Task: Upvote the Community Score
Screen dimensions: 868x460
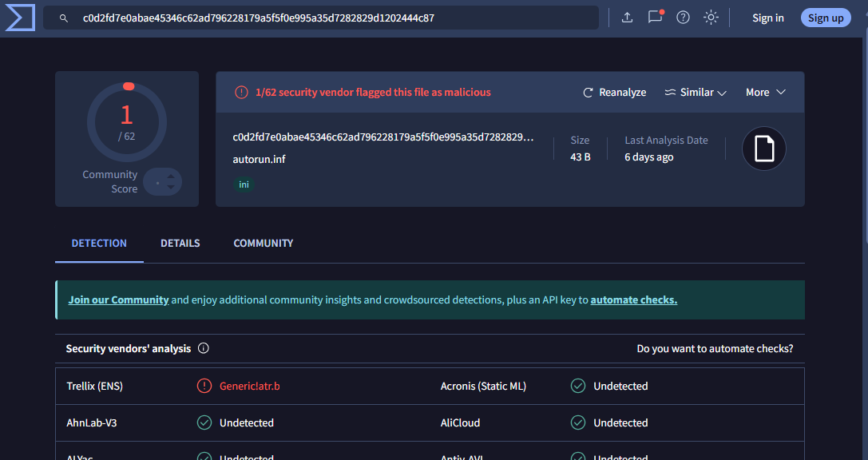Action: (171, 176)
